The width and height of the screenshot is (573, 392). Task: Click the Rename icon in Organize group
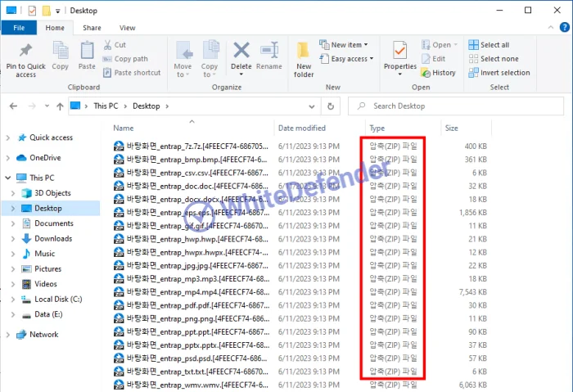268,52
